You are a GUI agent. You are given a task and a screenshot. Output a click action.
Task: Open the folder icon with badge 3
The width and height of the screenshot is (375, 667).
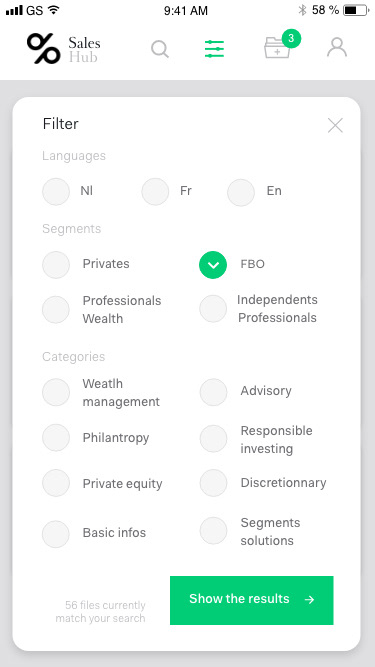pyautogui.click(x=277, y=48)
